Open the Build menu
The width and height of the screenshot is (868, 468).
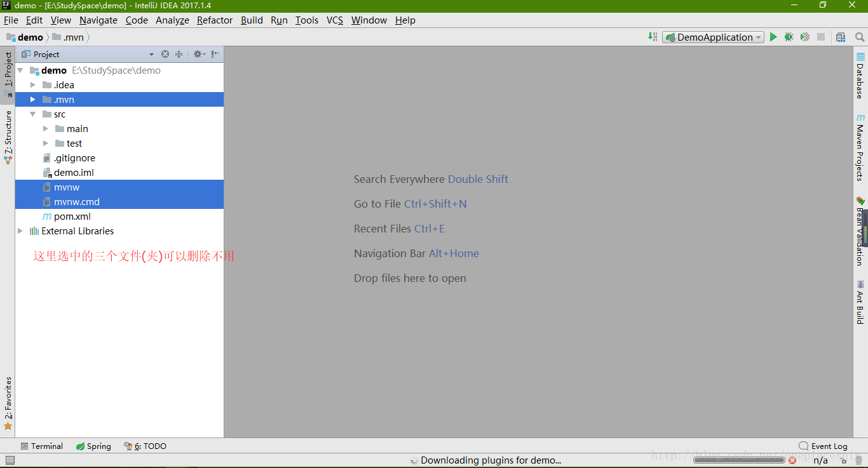click(252, 20)
